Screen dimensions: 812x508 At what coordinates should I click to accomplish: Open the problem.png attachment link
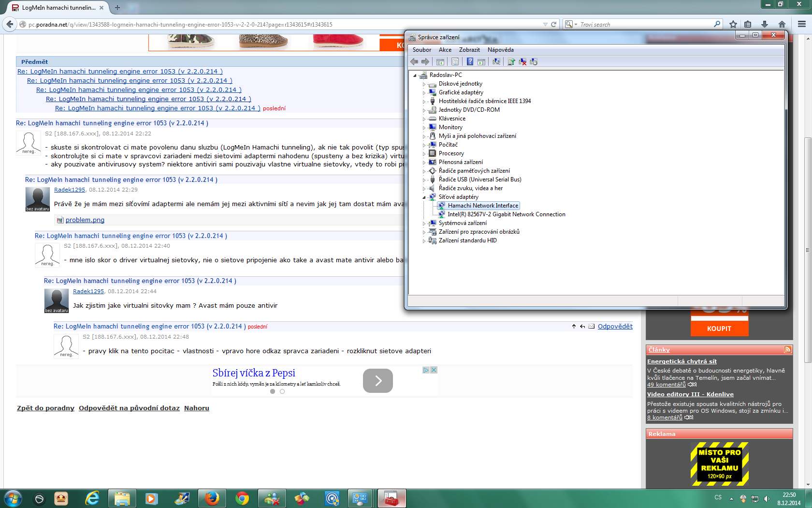tap(85, 220)
